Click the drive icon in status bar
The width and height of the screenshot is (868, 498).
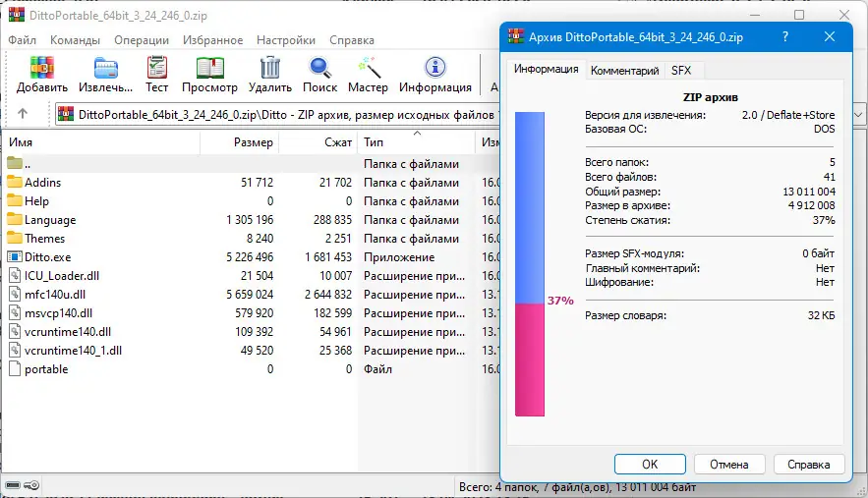click(x=13, y=485)
